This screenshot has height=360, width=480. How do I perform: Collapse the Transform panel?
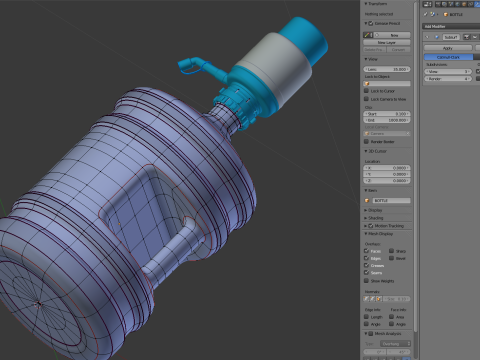[366, 4]
